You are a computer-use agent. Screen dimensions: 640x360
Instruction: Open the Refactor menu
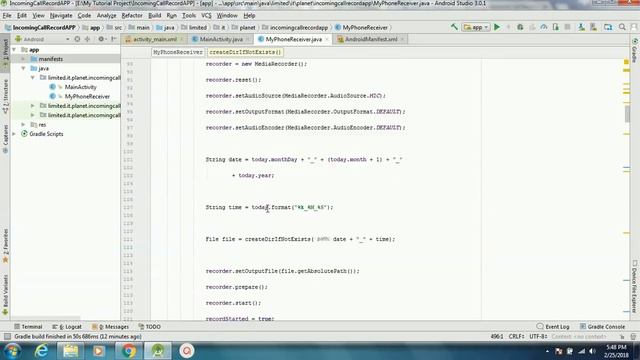click(132, 16)
